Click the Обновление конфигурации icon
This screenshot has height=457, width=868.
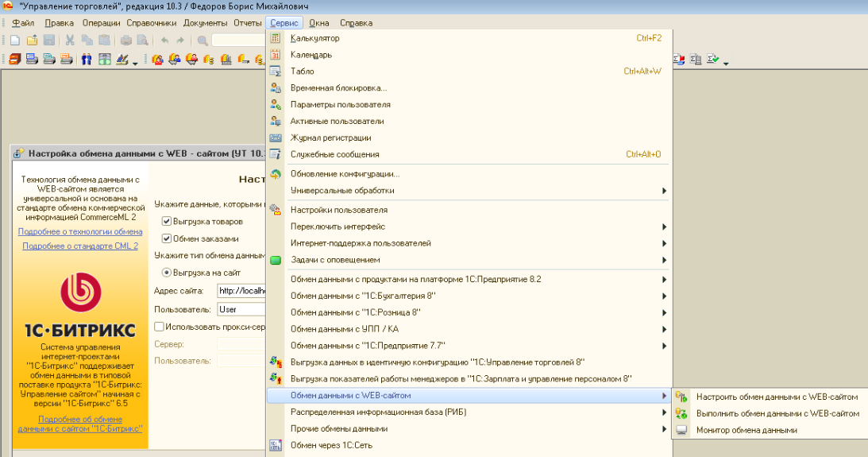coord(276,174)
